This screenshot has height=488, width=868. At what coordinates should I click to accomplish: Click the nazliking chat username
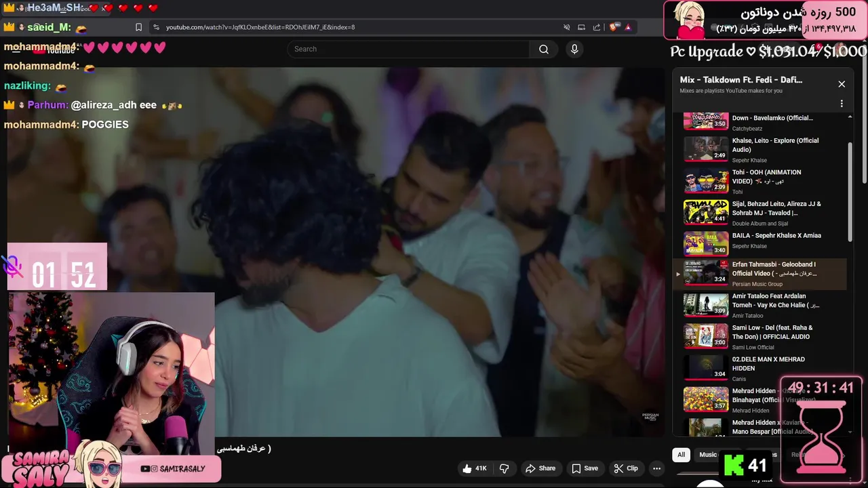[27, 86]
